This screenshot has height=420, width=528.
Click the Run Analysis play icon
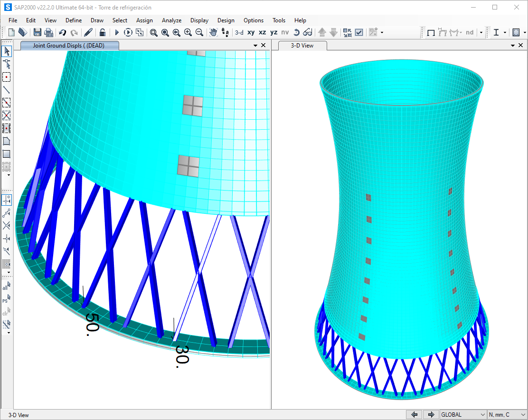[117, 32]
